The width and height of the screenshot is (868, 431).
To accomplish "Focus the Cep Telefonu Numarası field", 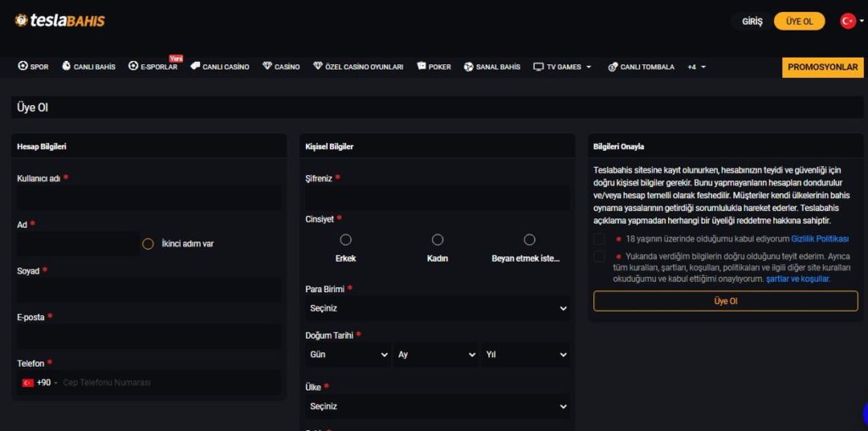I will point(170,383).
